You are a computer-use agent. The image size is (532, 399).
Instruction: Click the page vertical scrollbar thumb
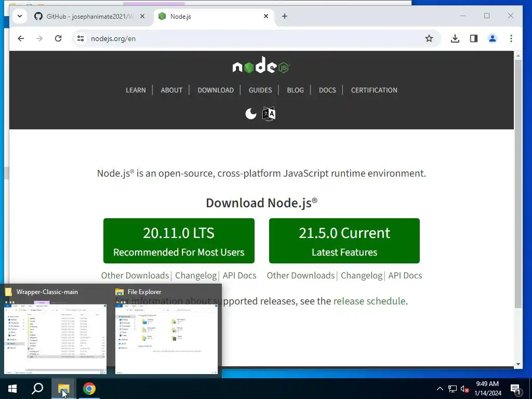point(518,184)
